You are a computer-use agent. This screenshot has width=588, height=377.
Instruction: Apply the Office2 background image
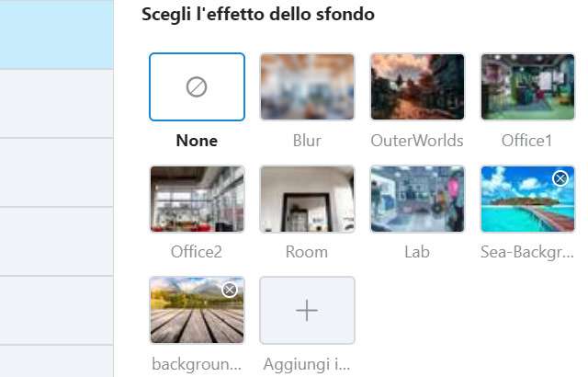(x=197, y=199)
